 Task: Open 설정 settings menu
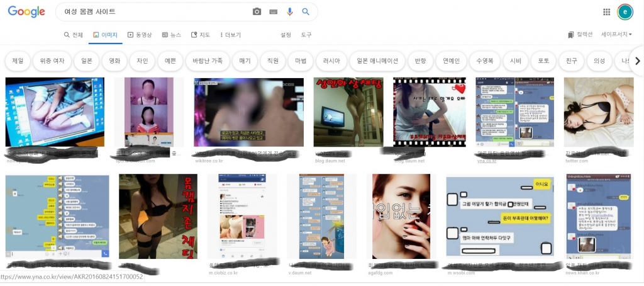(x=286, y=35)
